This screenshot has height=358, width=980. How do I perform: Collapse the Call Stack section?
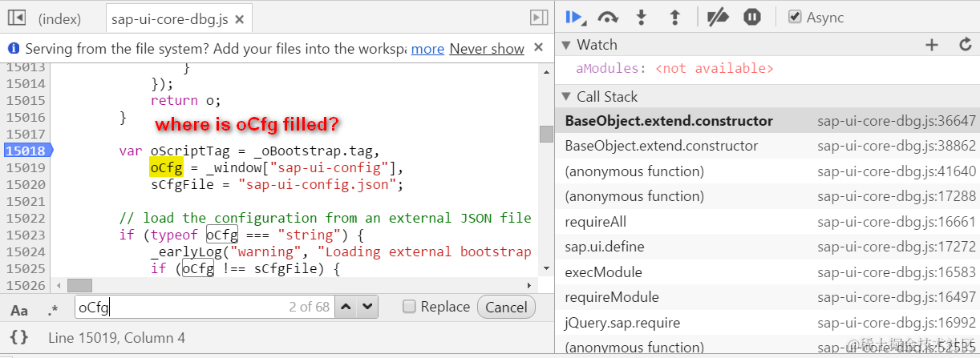[x=565, y=97]
